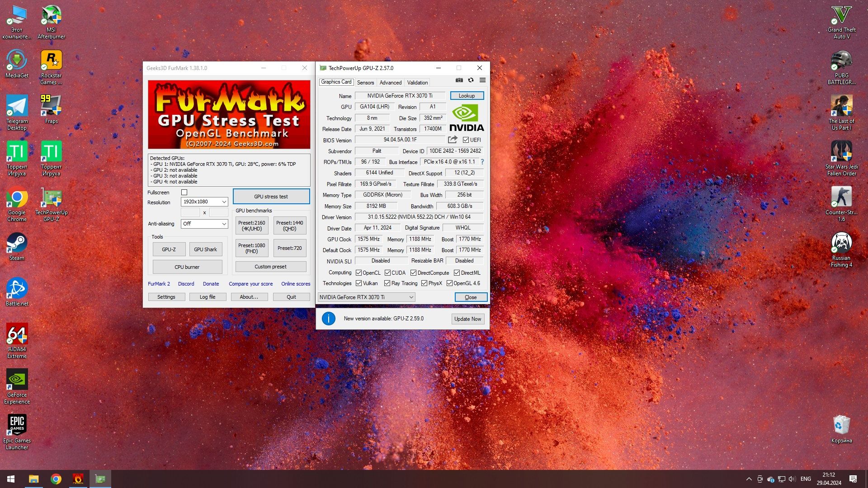868x488 pixels.
Task: Toggle the UEFI checkbox in GPU-Z
Action: point(466,140)
